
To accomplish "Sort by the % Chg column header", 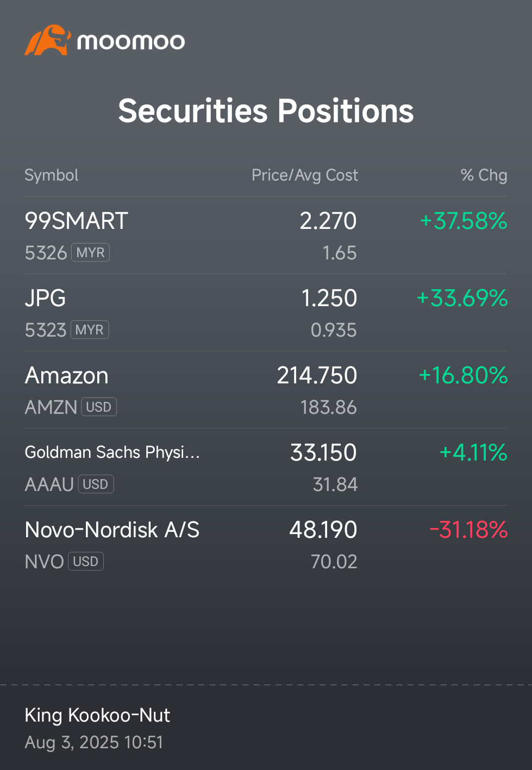I will pos(484,175).
